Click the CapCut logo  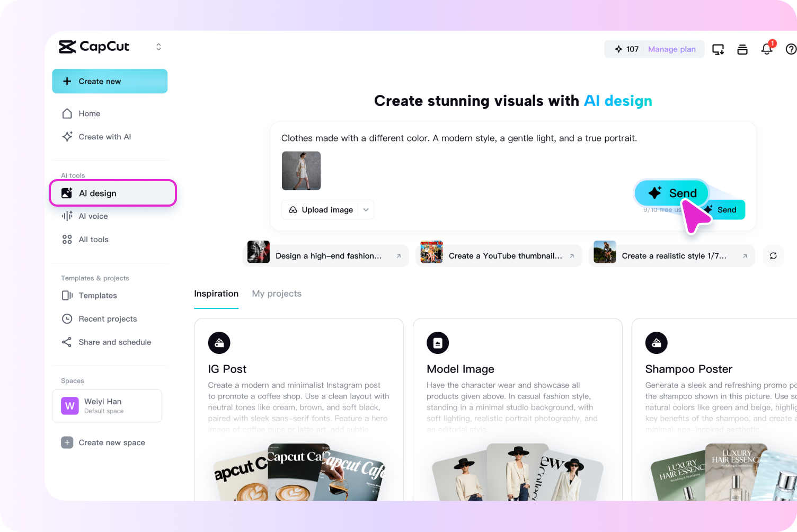(94, 47)
